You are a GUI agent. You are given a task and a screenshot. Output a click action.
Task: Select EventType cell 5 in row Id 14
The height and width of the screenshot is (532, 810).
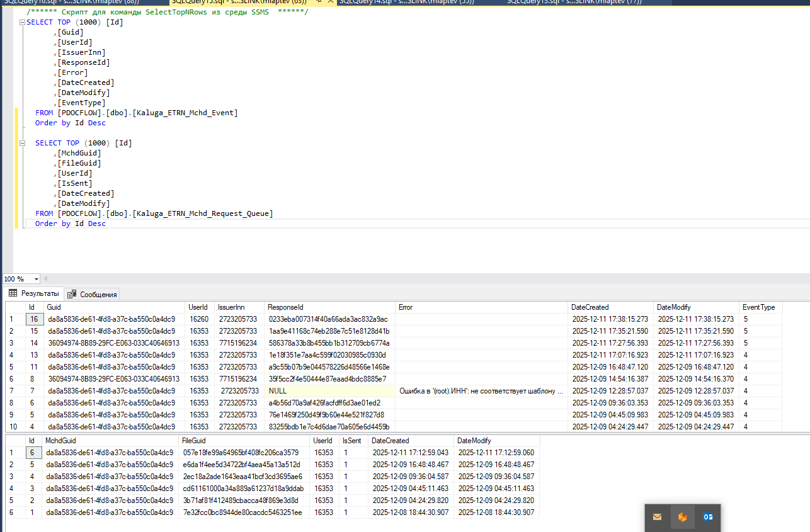pos(760,343)
